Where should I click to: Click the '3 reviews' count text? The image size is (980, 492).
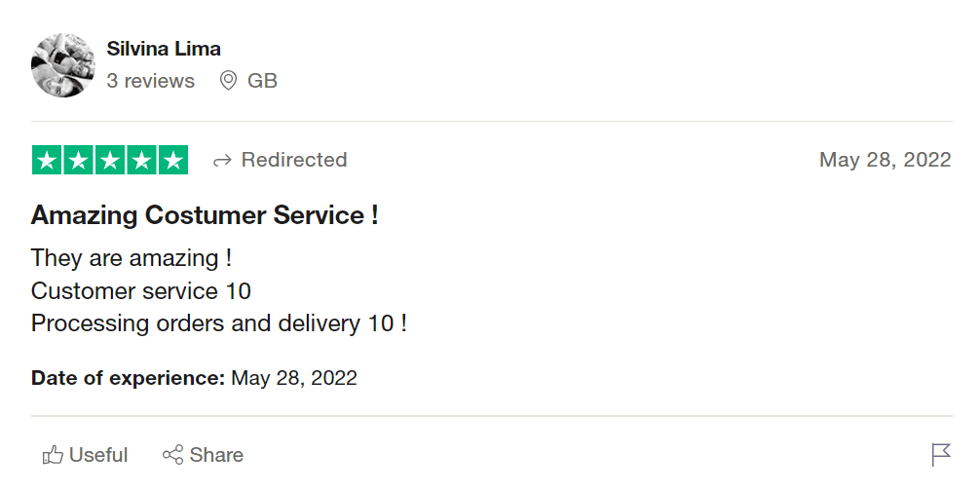coord(150,81)
